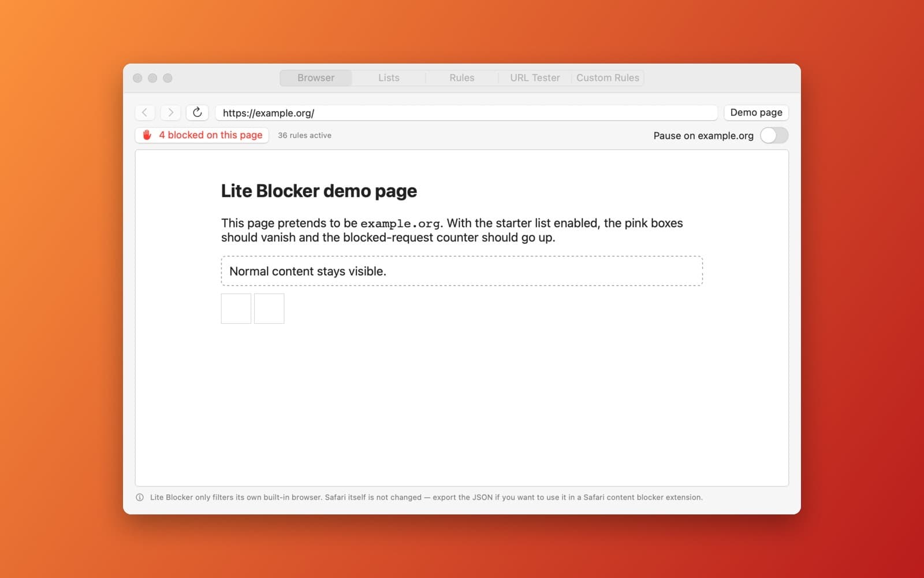Image resolution: width=924 pixels, height=578 pixels.
Task: Open the Rules tab
Action: coord(462,77)
